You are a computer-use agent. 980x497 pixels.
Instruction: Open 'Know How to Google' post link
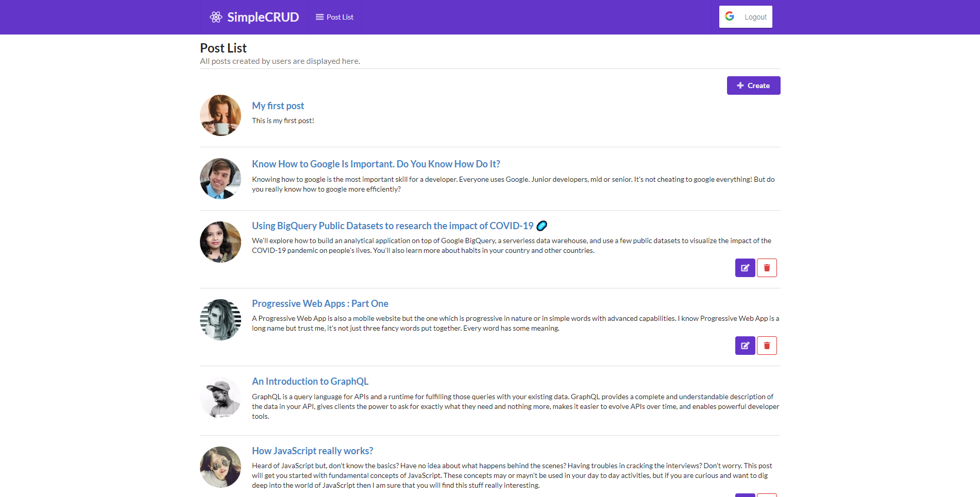[x=376, y=164]
